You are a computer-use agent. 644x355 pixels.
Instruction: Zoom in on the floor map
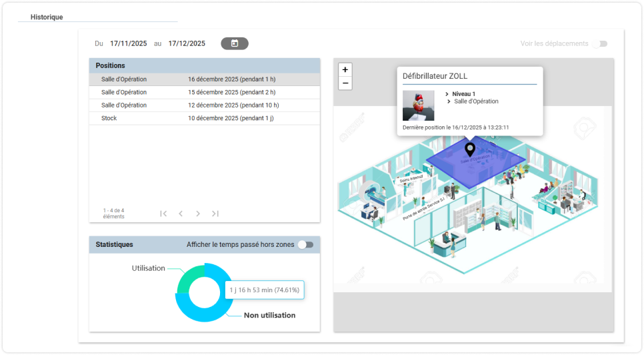345,70
